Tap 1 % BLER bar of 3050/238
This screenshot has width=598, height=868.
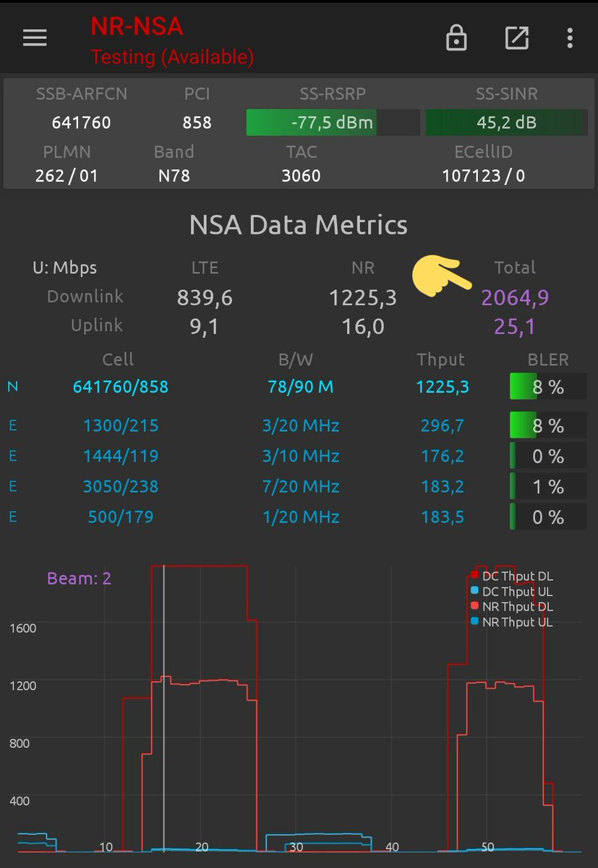(548, 487)
